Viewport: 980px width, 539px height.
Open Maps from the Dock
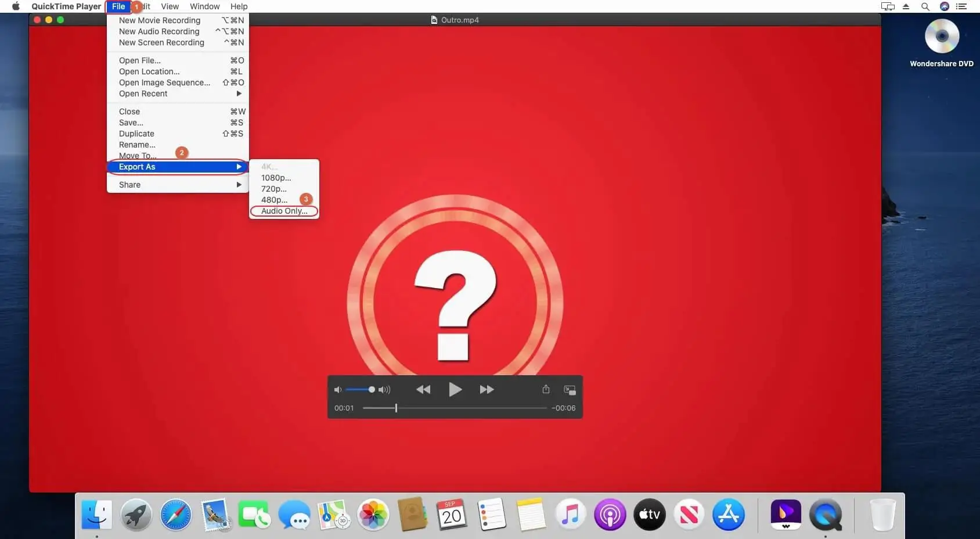tap(334, 515)
